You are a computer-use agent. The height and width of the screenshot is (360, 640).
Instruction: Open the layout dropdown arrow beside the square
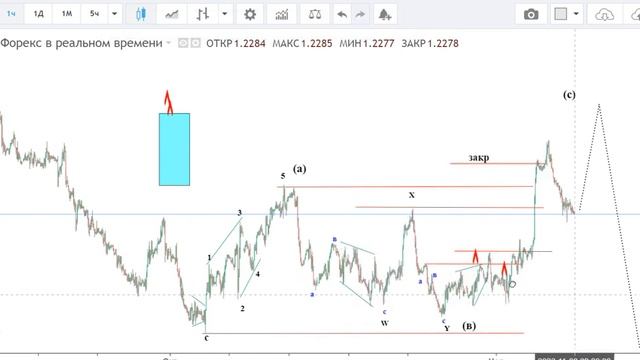click(x=576, y=14)
